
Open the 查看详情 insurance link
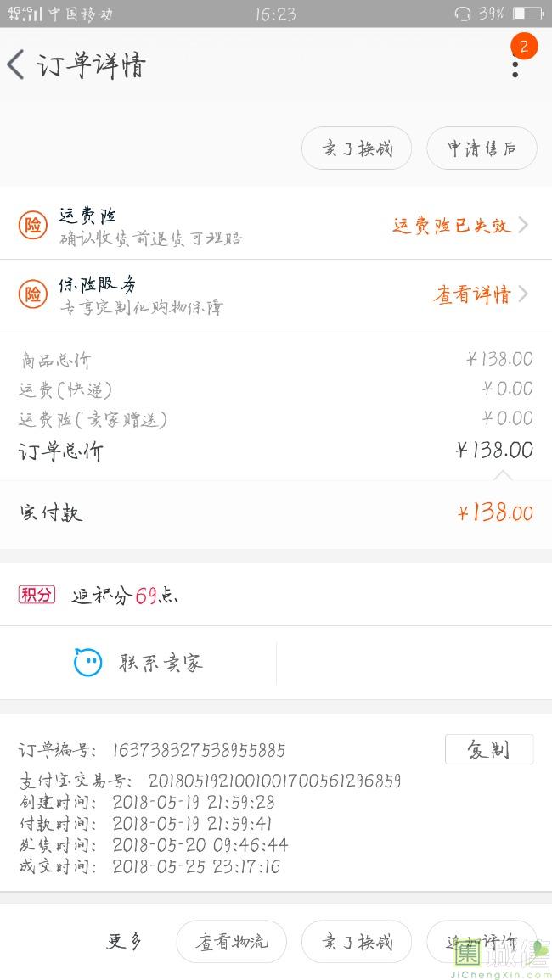click(472, 294)
